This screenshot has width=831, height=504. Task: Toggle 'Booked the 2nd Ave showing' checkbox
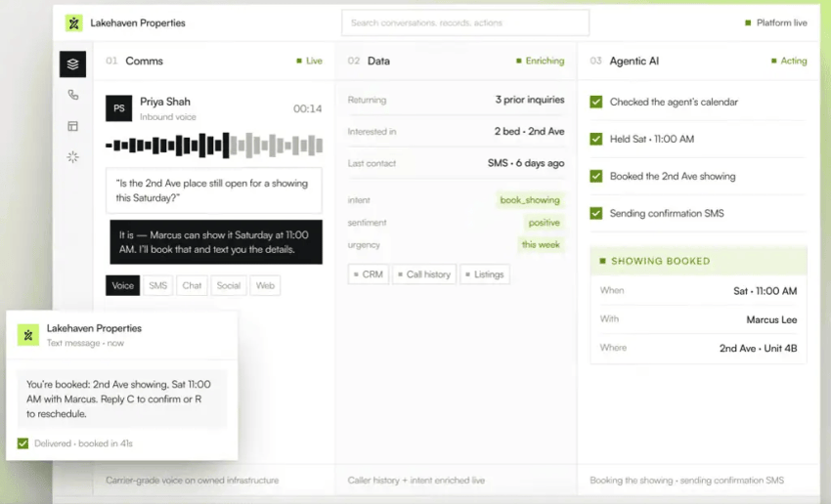(x=595, y=176)
